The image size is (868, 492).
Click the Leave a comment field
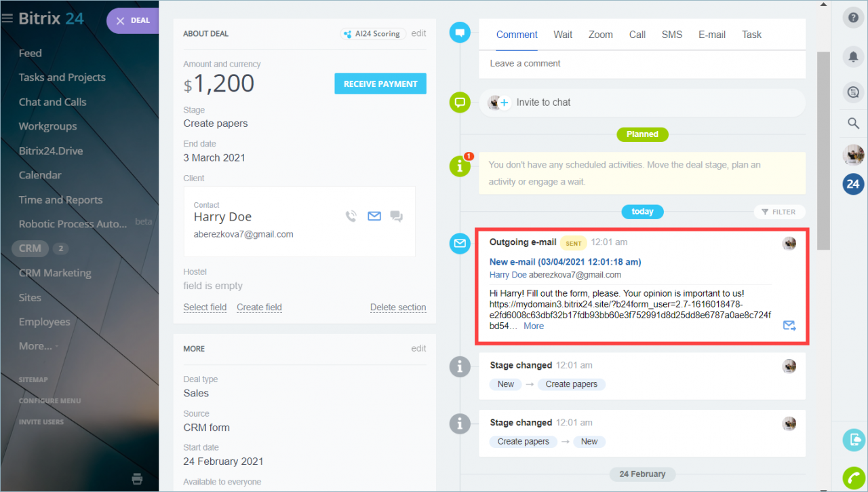point(642,64)
